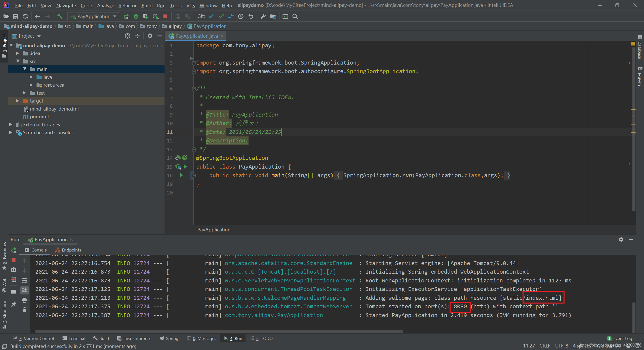
Task: Toggle the Console tab in Run panel
Action: pyautogui.click(x=39, y=250)
